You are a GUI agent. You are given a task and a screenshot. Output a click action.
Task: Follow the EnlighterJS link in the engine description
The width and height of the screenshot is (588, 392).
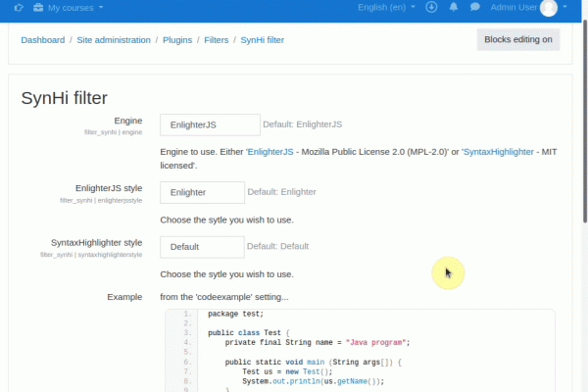(270, 152)
